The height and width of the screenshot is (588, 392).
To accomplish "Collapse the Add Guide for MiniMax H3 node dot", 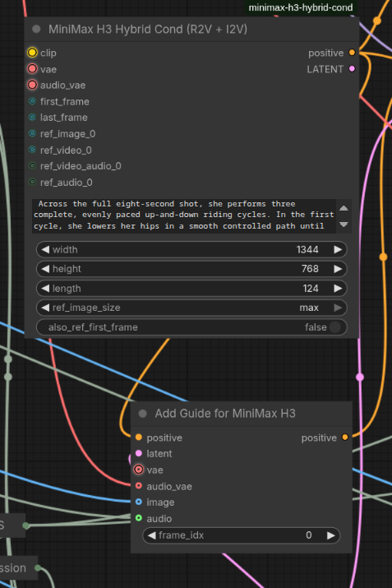I will click(x=142, y=414).
